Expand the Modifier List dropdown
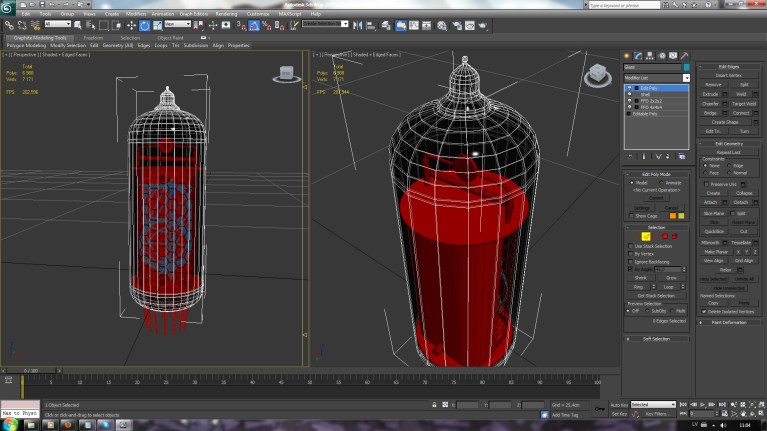This screenshot has width=767, height=431. (686, 77)
